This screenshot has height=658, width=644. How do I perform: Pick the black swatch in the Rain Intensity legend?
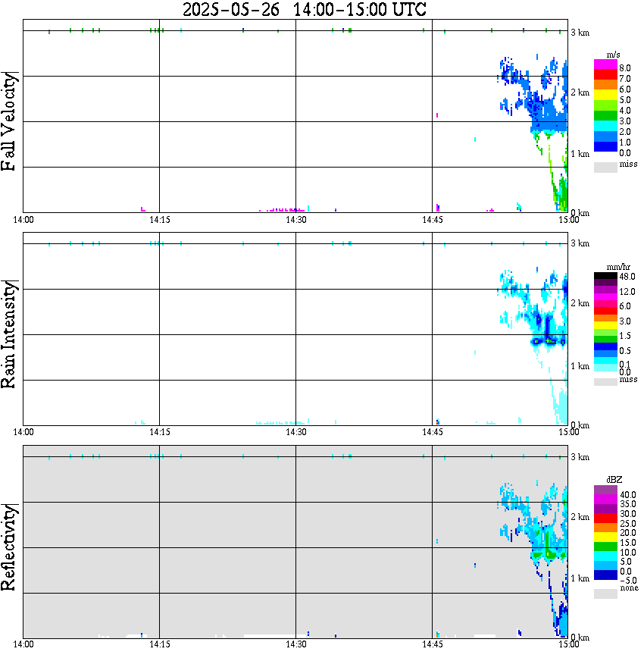coord(605,276)
